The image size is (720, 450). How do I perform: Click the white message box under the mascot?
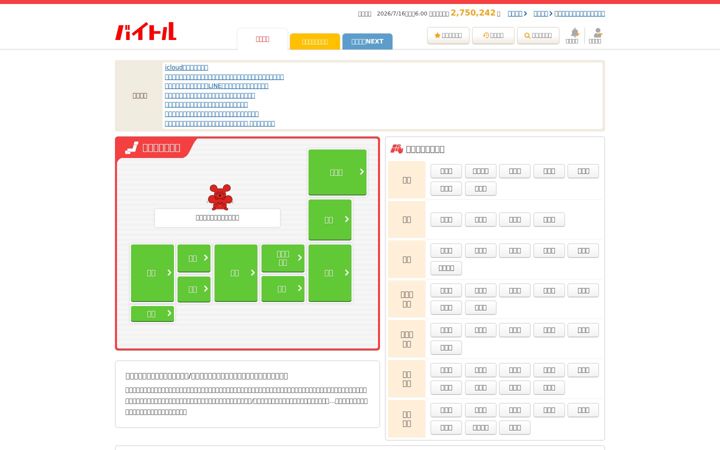(218, 218)
